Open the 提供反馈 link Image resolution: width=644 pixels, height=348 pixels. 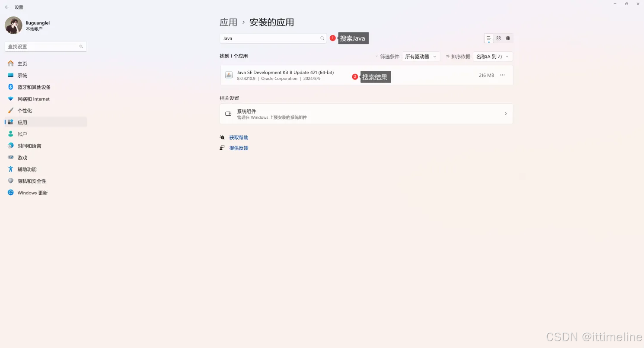239,148
